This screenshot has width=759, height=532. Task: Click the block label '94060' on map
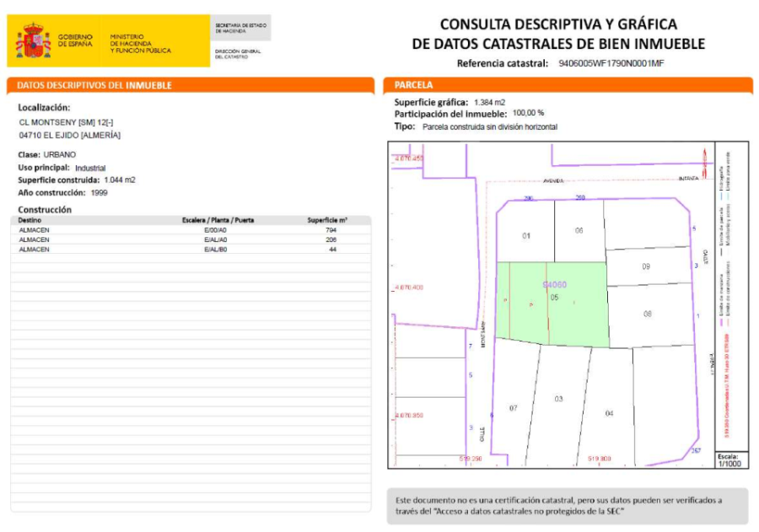[x=555, y=285]
